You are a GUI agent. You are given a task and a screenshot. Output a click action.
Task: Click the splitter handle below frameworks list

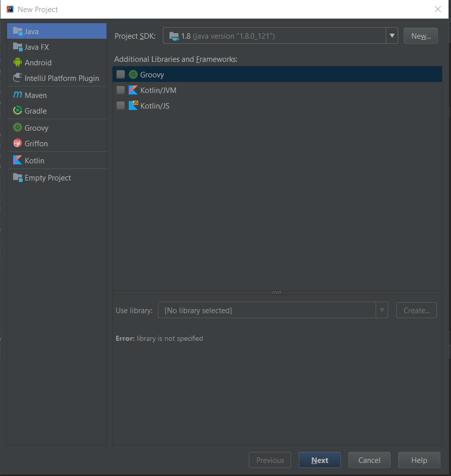(277, 293)
